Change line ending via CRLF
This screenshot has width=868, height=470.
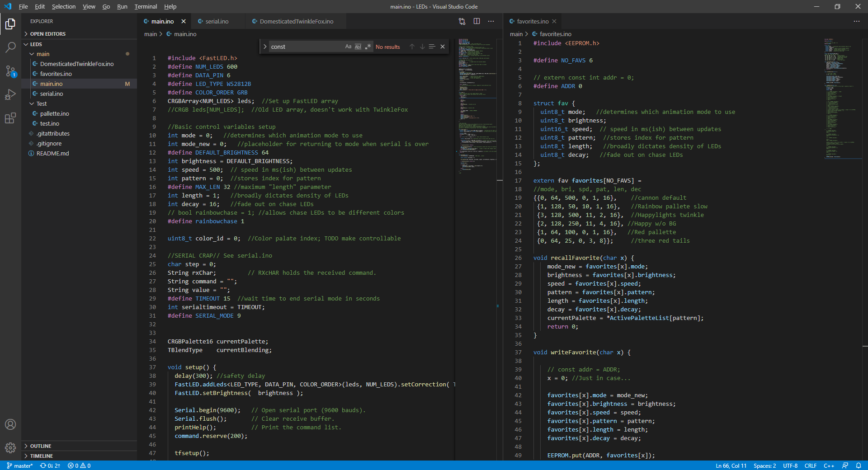811,465
